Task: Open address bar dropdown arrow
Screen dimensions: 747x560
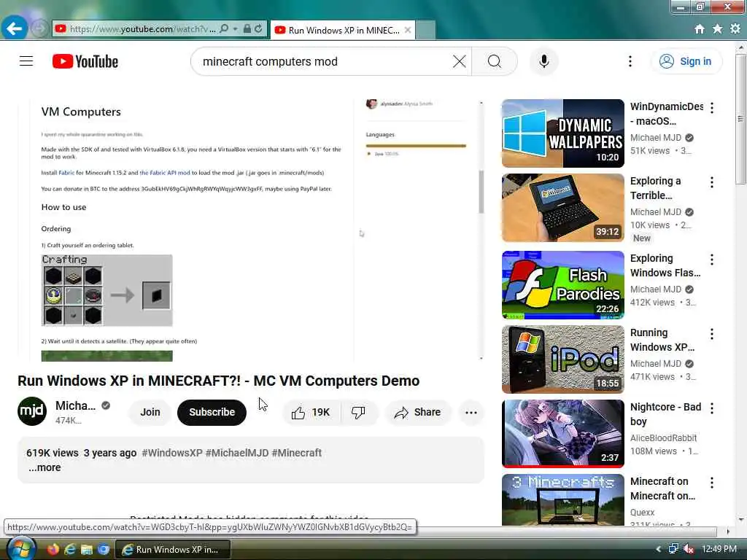Action: click(236, 29)
